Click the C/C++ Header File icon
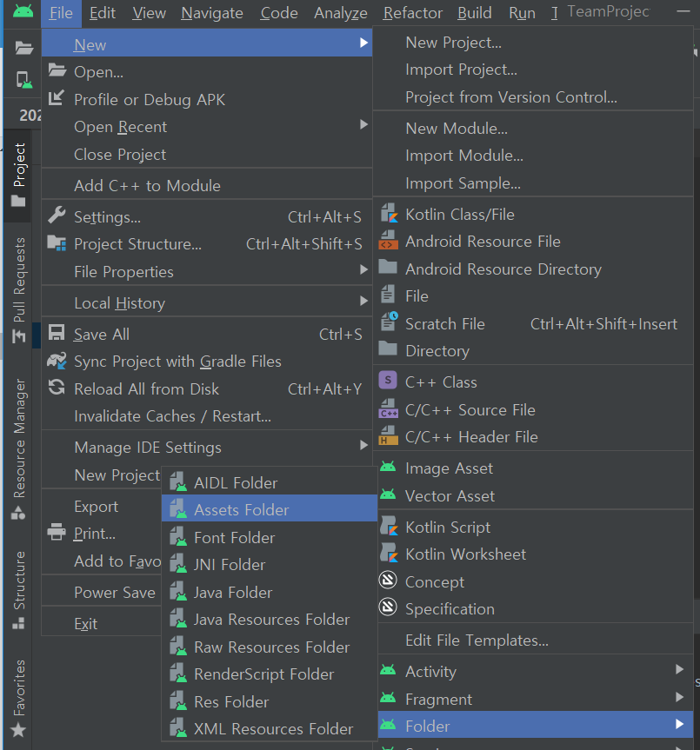This screenshot has width=700, height=750. 389,435
